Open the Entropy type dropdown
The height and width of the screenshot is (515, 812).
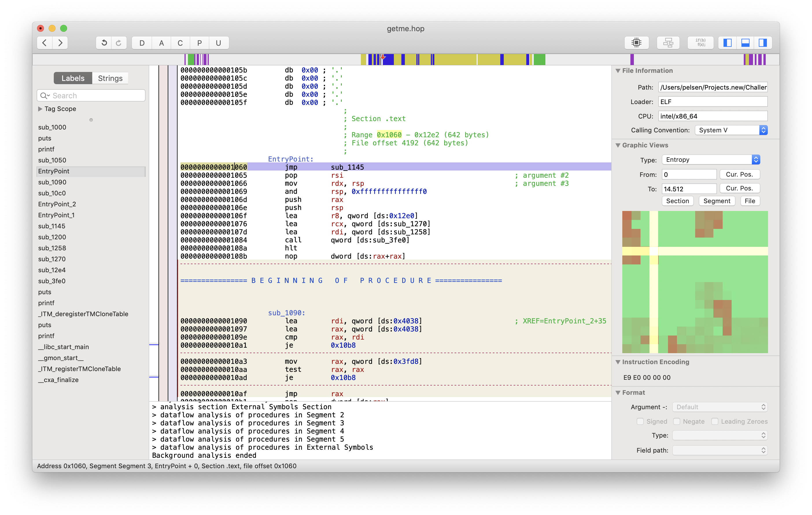click(711, 160)
